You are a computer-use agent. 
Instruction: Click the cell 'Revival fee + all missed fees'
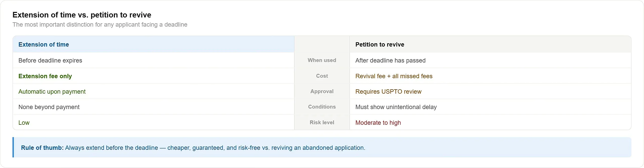click(490, 76)
